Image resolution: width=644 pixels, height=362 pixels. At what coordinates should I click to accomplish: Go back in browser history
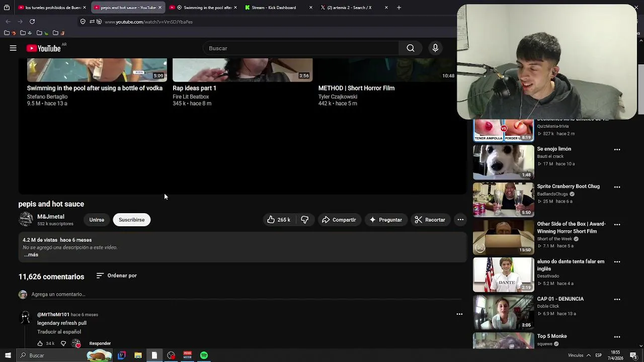point(8,22)
